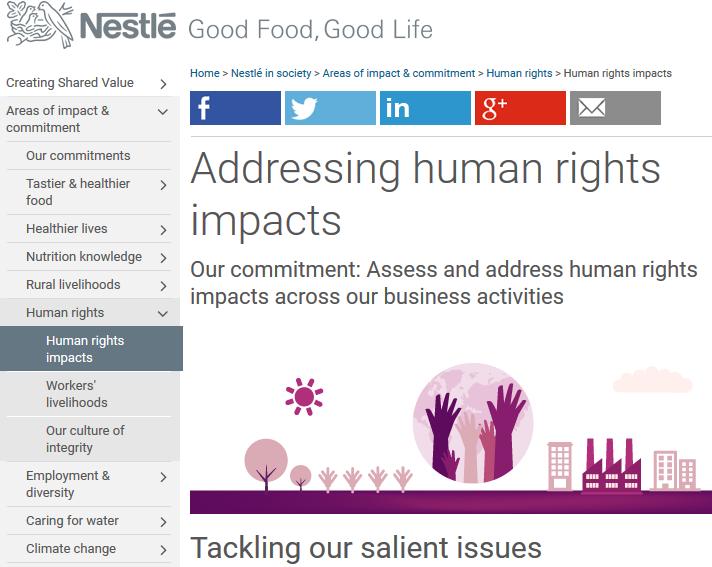Share page via Twitter bird icon
Image resolution: width=712 pixels, height=567 pixels.
pyautogui.click(x=330, y=108)
